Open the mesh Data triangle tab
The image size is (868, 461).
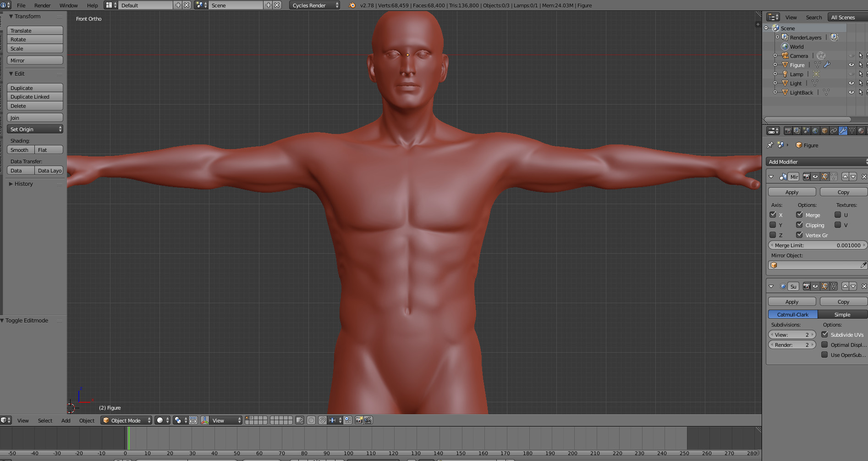pos(852,131)
